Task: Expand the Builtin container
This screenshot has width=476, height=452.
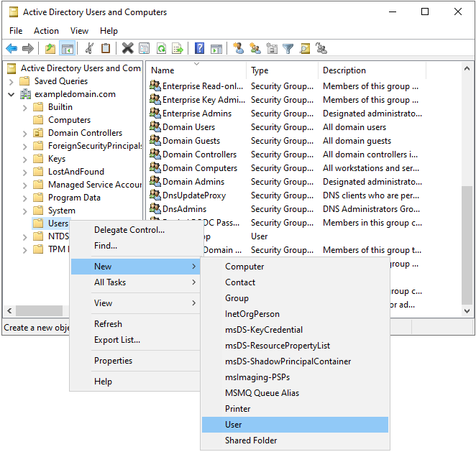Action: 25,107
